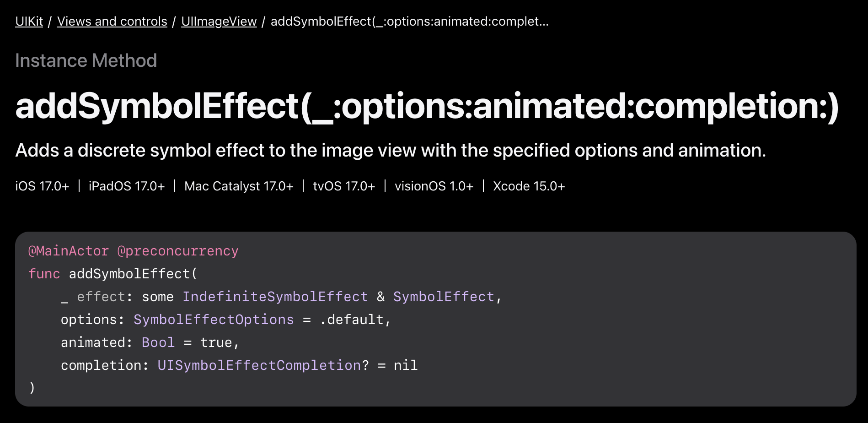
Task: Open the UIKit breadcrumb link
Action: point(29,22)
